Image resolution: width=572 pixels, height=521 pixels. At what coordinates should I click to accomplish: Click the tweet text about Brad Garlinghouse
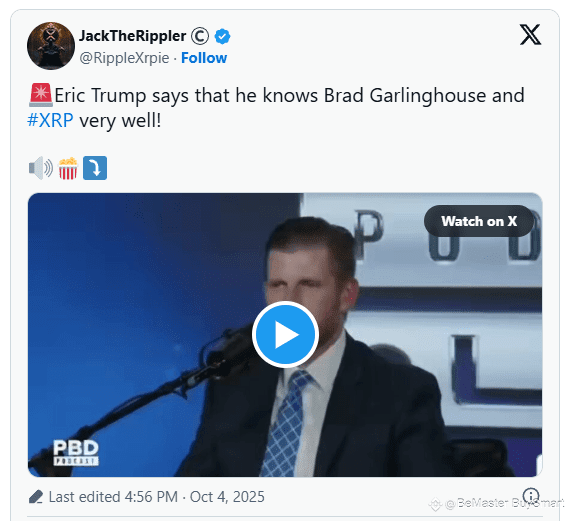pyautogui.click(x=276, y=108)
